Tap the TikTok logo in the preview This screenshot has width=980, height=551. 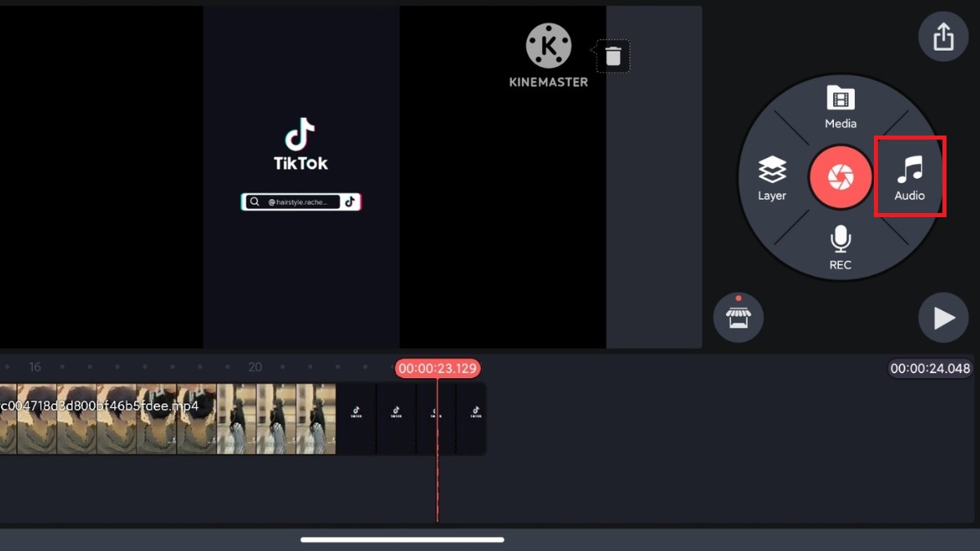click(301, 145)
